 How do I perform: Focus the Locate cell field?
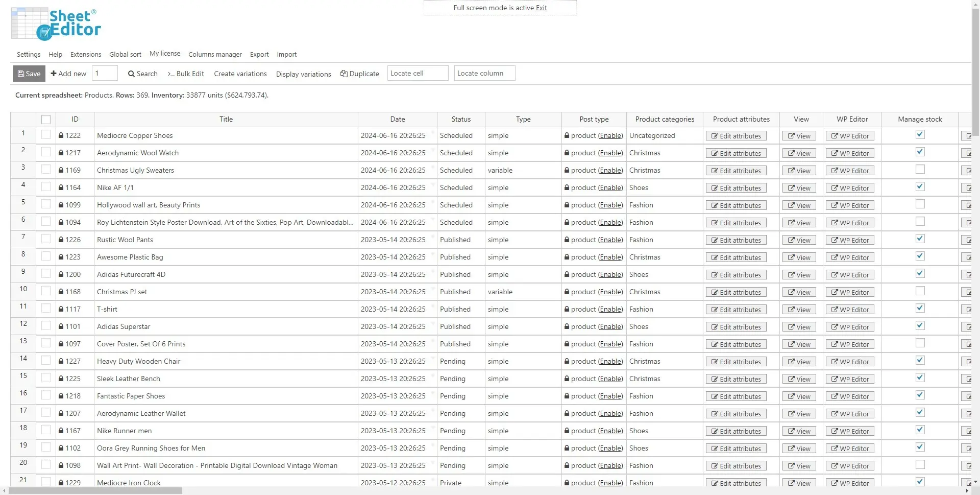point(418,73)
